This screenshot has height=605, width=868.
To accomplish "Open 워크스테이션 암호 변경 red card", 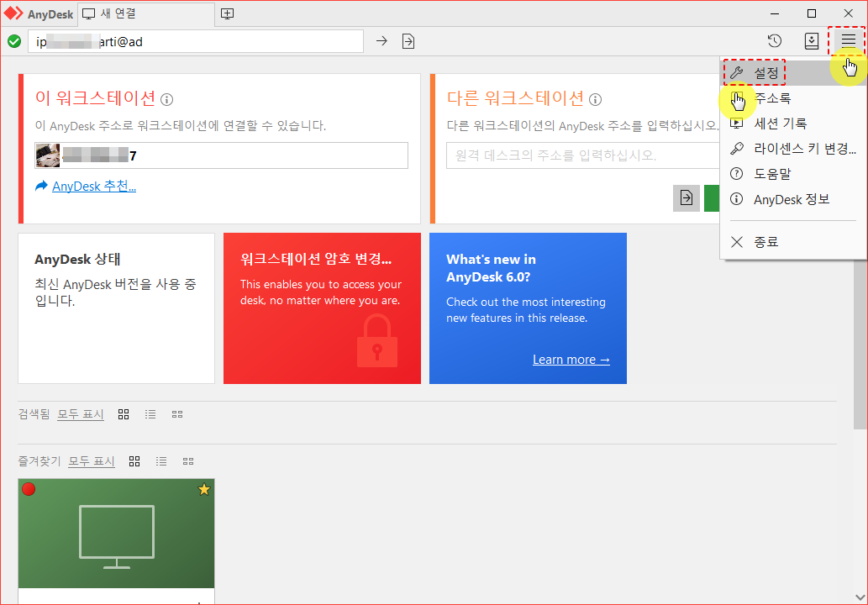I will coord(322,308).
